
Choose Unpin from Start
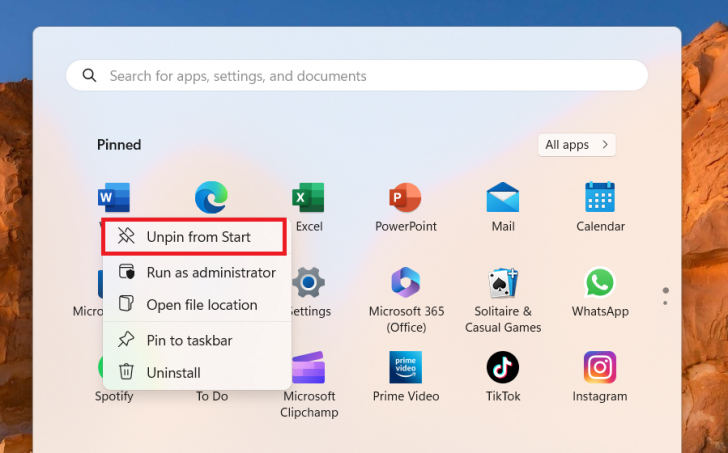click(x=194, y=237)
